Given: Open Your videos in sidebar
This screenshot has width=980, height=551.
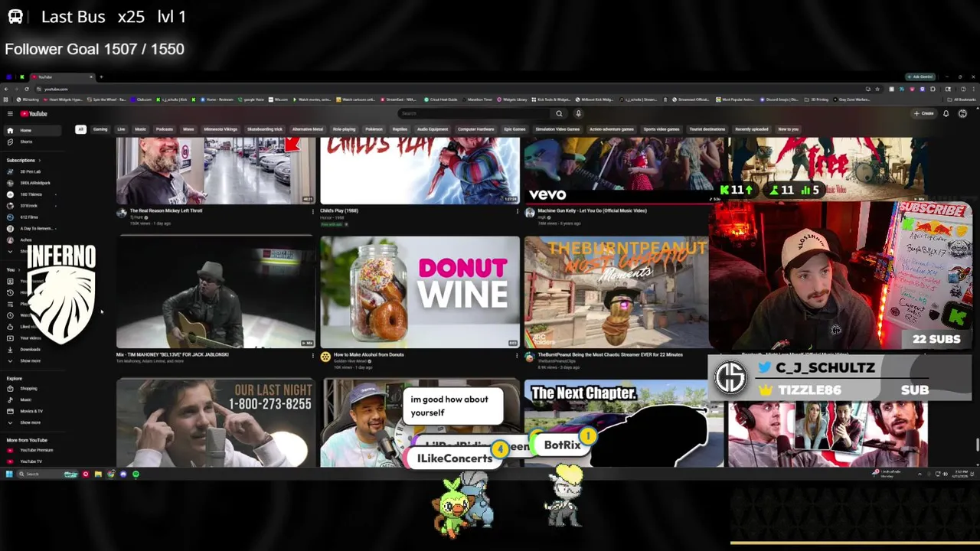Looking at the screenshot, I should (x=32, y=337).
